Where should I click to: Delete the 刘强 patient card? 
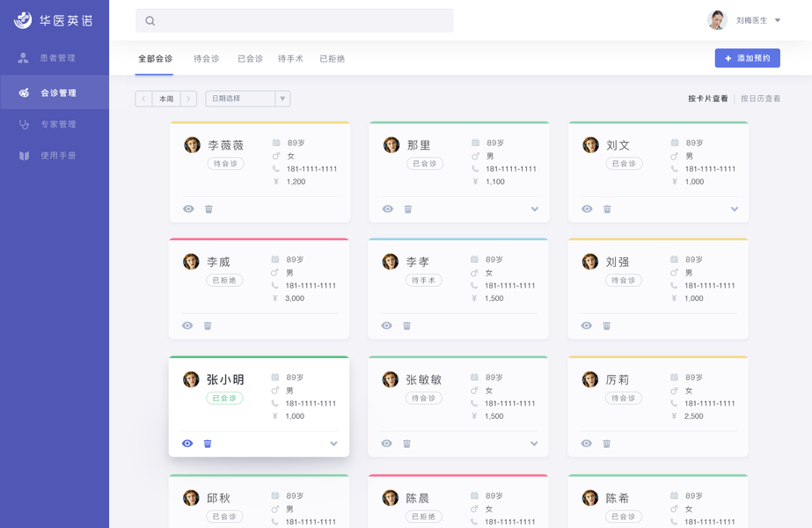[606, 326]
